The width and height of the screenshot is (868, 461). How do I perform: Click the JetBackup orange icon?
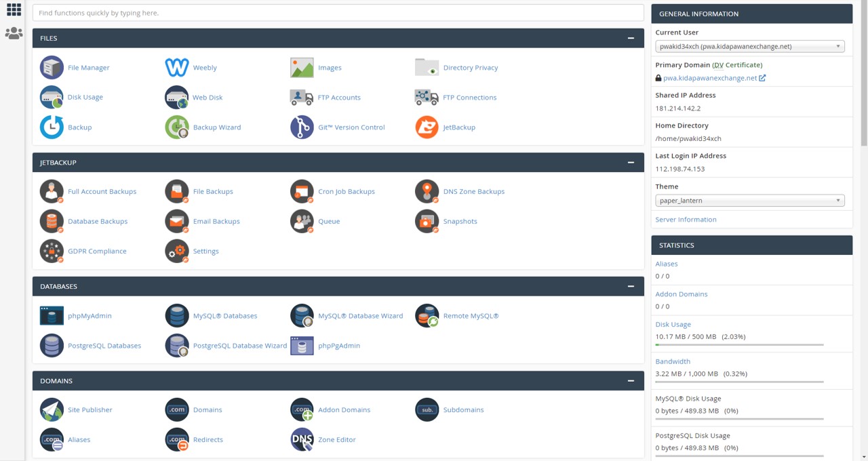[x=427, y=127]
